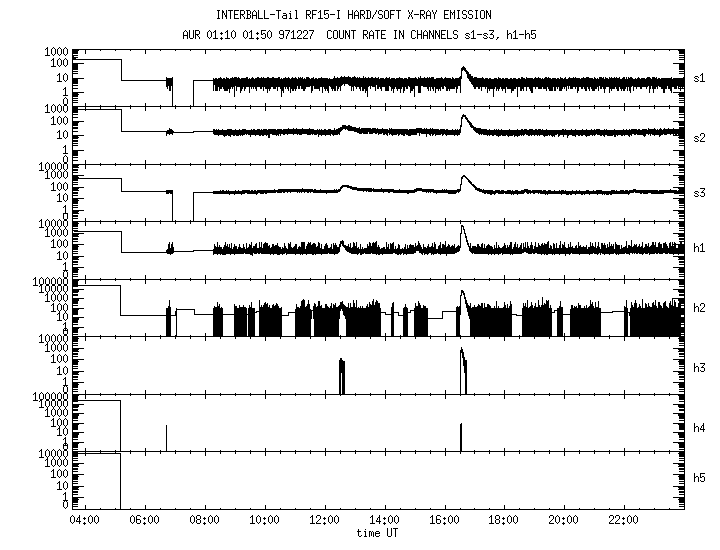
Task: Select the 20:00 time axis label
Action: click(563, 520)
